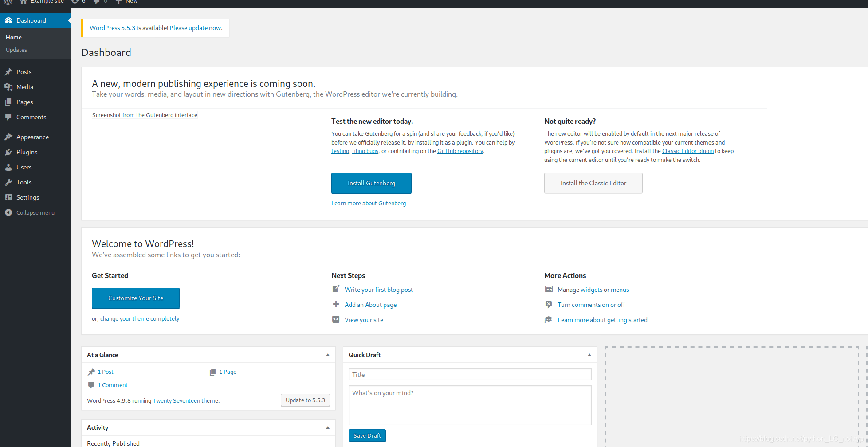Click Write your first blog post link
This screenshot has width=868, height=447.
coord(379,290)
